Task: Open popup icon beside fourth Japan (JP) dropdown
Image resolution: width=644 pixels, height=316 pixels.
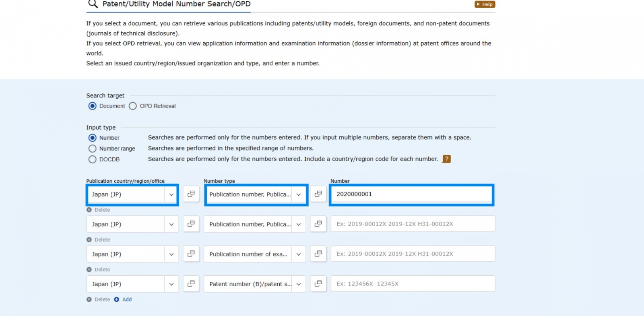Action: pyautogui.click(x=191, y=283)
